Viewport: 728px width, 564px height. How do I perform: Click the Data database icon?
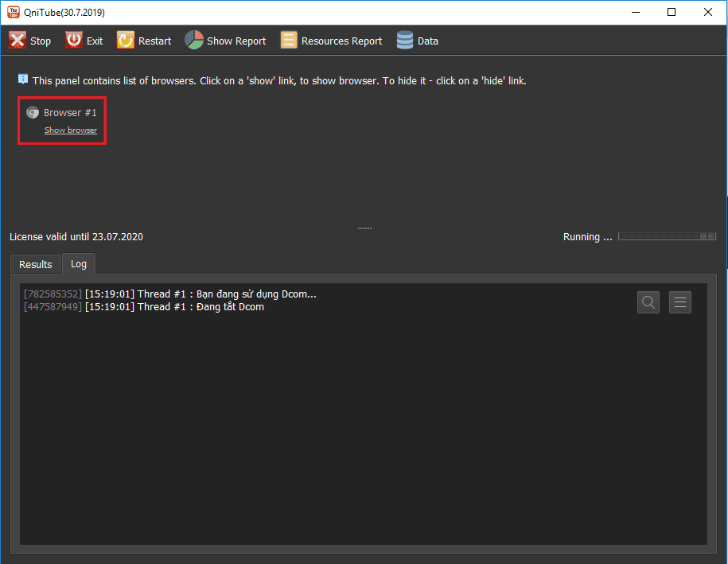(405, 41)
